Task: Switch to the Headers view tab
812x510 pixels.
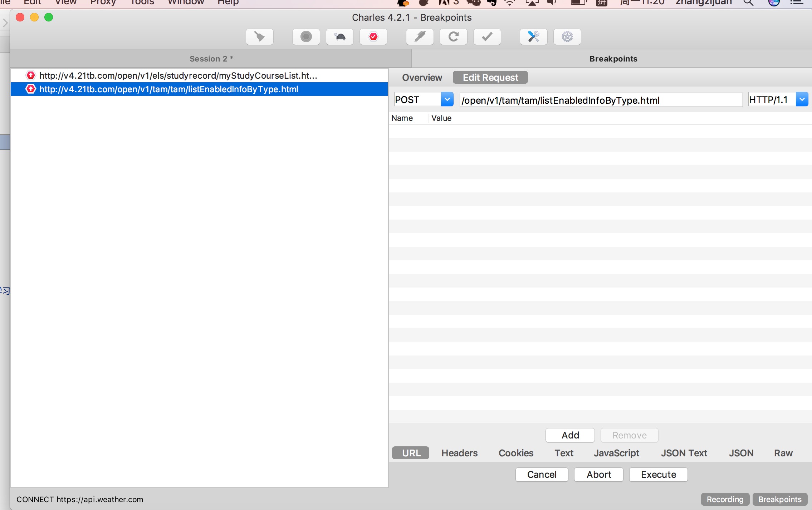Action: tap(459, 453)
